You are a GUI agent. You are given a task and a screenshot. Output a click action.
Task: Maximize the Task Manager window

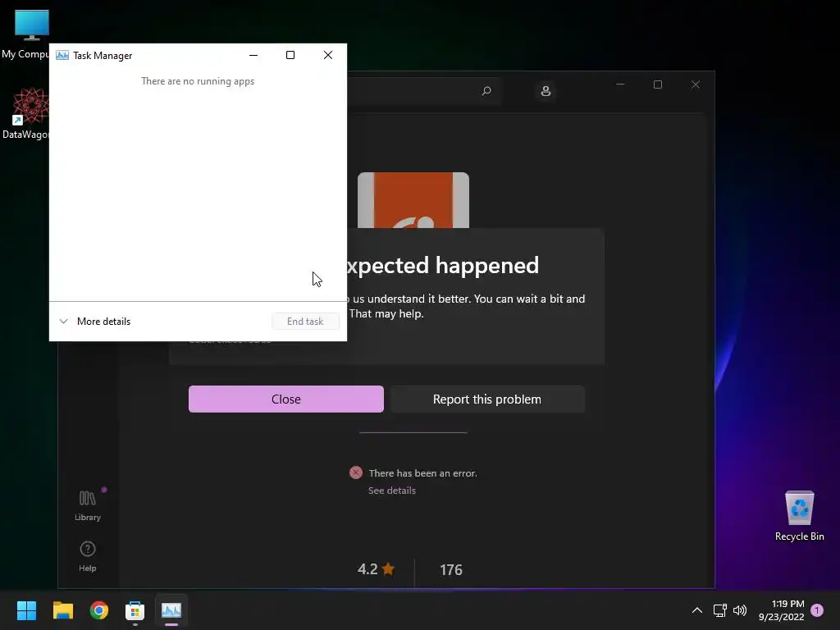[x=290, y=55]
